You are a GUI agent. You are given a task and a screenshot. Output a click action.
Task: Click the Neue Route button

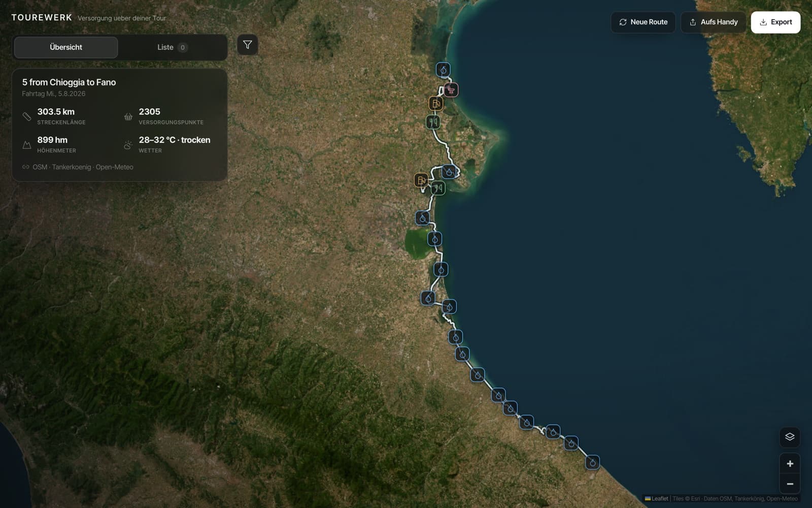point(643,22)
